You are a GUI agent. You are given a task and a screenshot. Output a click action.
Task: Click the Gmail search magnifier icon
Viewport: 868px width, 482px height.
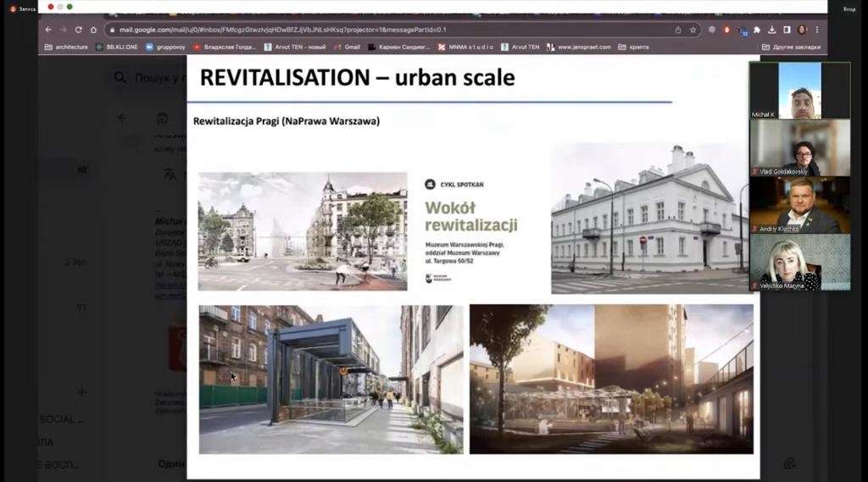click(121, 78)
